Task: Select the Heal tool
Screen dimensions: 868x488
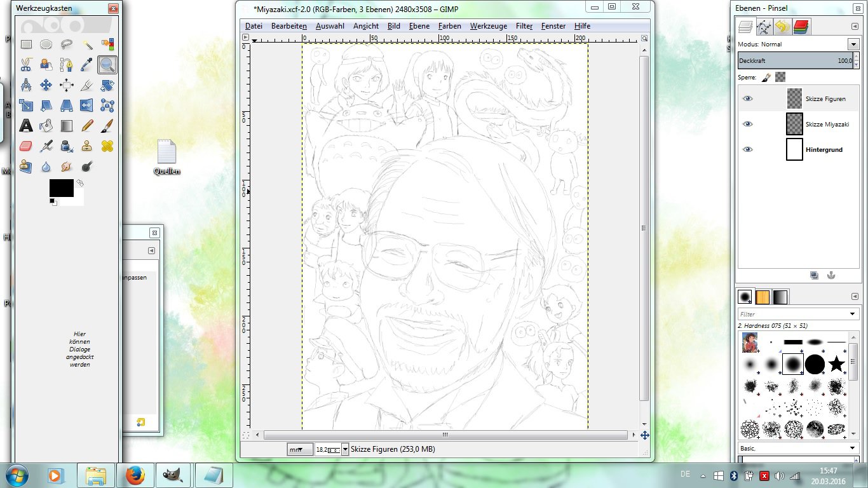Action: [x=107, y=146]
